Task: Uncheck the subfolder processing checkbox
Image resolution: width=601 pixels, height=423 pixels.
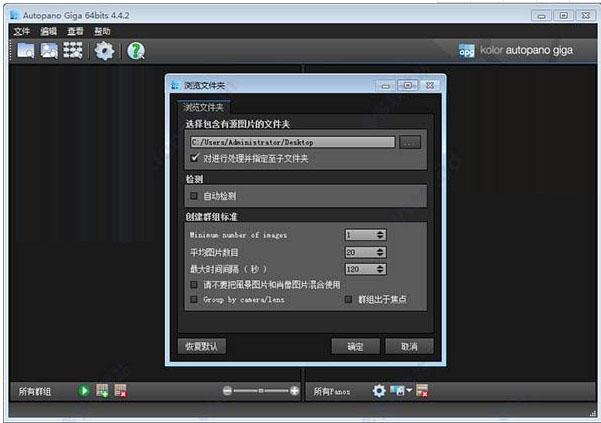Action: coord(195,157)
